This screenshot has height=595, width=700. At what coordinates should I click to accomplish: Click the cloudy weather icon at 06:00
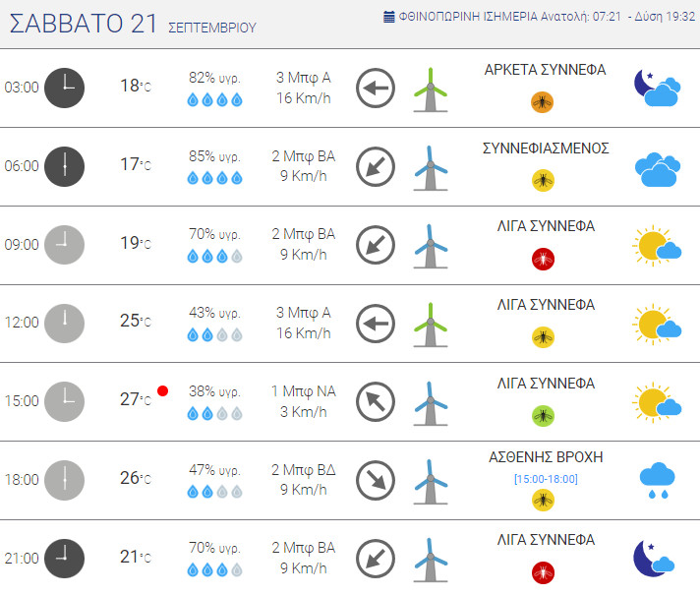pyautogui.click(x=657, y=168)
